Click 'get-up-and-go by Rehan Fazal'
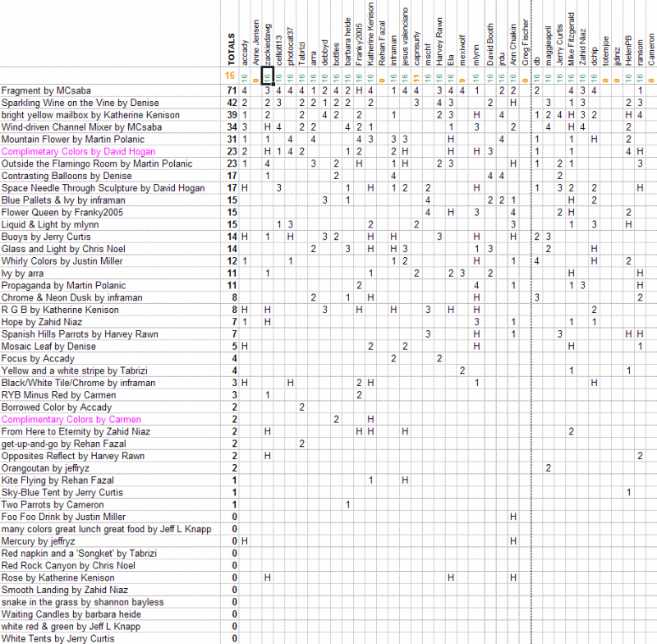 [x=64, y=444]
